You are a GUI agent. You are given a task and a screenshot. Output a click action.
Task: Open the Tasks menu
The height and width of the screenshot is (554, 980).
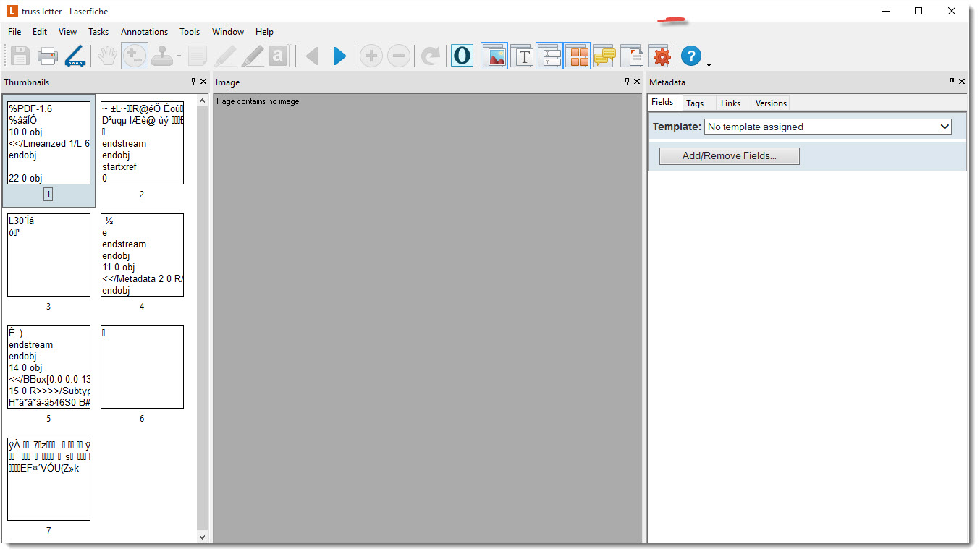(x=98, y=32)
